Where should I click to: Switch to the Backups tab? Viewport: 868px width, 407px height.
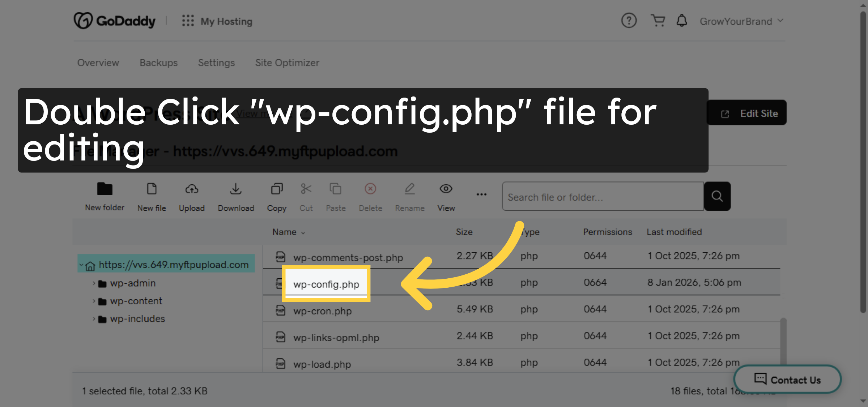pyautogui.click(x=158, y=63)
